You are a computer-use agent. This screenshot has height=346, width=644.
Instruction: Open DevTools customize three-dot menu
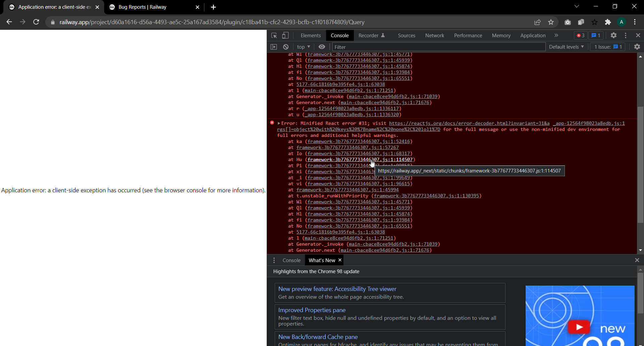point(626,35)
